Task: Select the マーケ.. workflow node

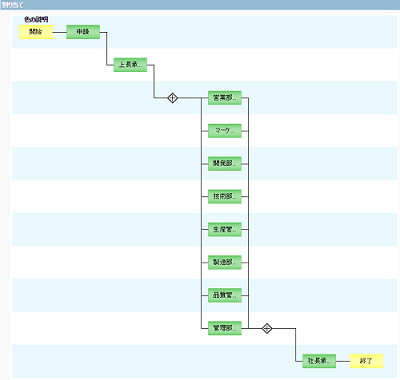Action: coord(225,131)
